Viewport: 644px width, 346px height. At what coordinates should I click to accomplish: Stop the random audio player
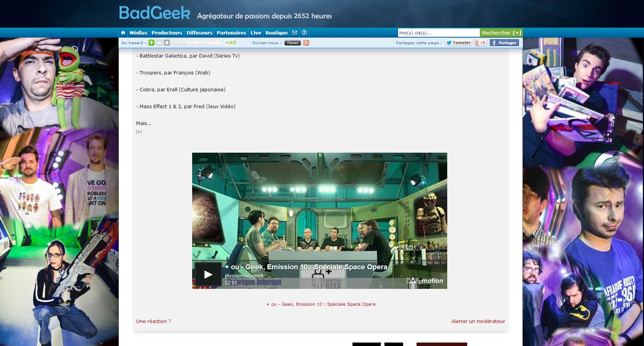[167, 43]
